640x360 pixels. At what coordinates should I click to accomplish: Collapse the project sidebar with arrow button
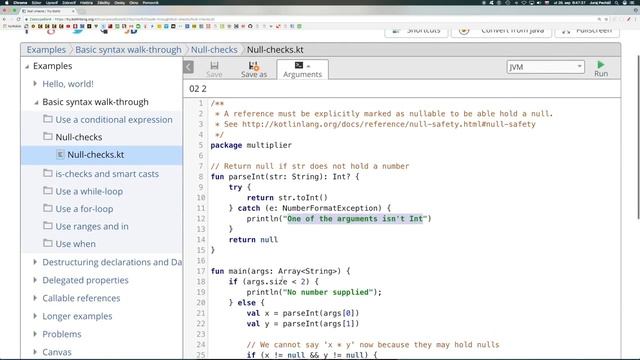click(189, 67)
